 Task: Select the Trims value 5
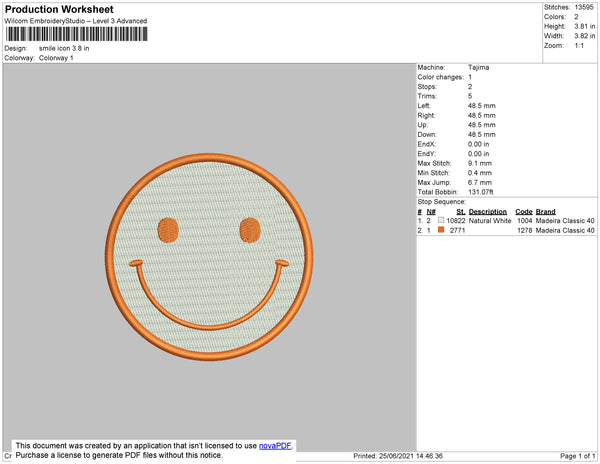(x=470, y=96)
